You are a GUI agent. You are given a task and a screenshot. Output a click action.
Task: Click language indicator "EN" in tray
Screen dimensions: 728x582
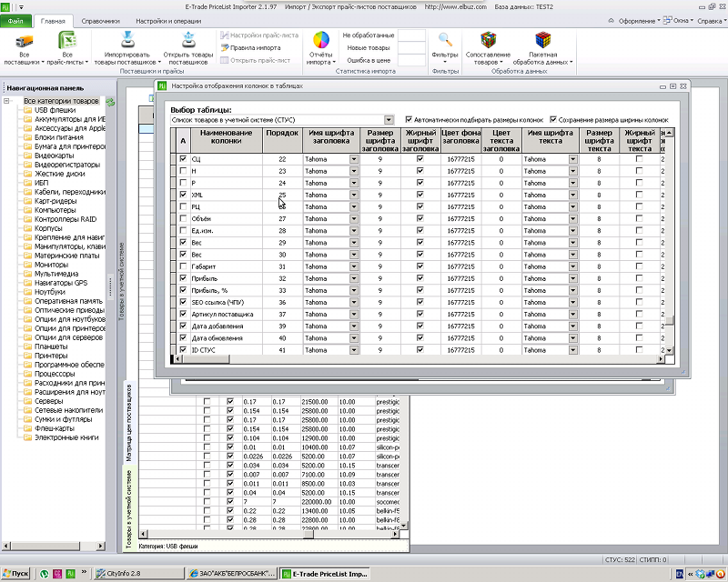[x=680, y=574]
